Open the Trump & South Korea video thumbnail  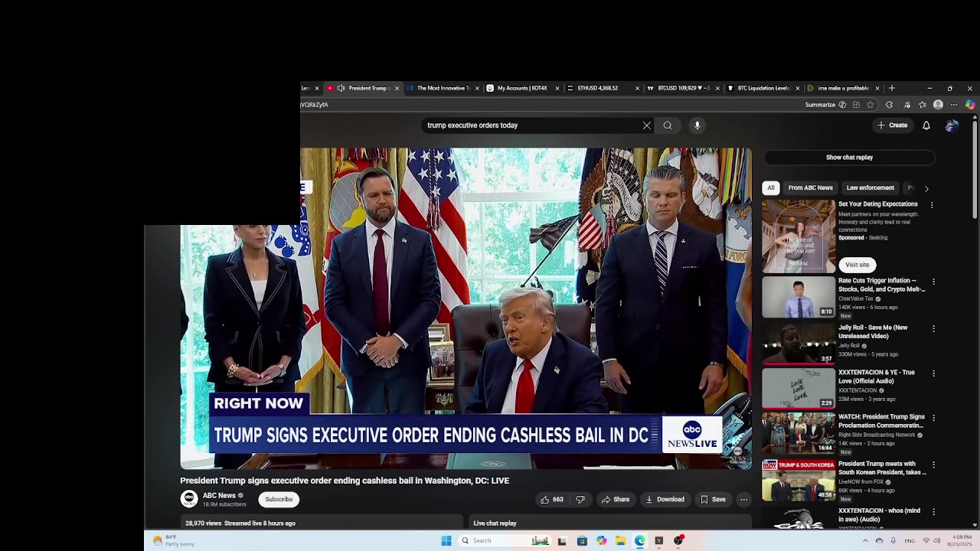(x=799, y=480)
